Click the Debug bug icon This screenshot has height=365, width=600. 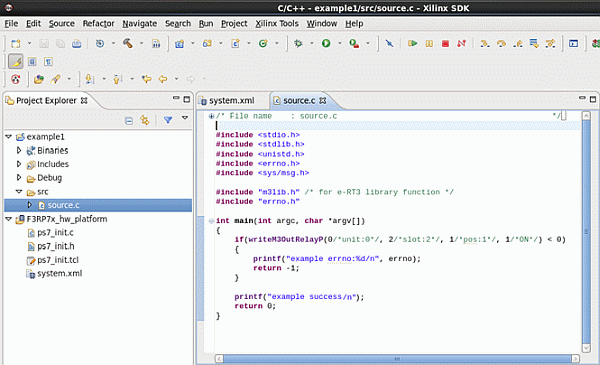pyautogui.click(x=298, y=44)
